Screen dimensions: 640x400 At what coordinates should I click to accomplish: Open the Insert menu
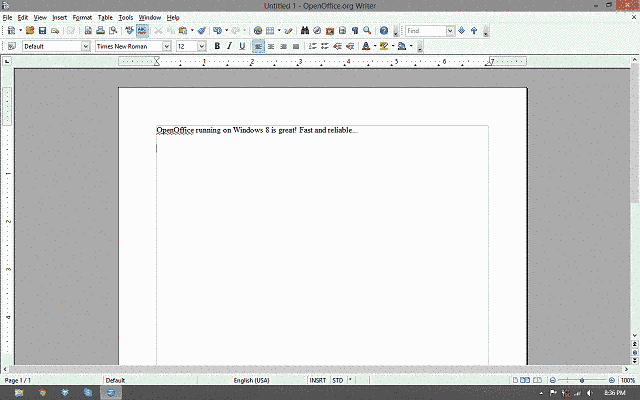pyautogui.click(x=60, y=18)
